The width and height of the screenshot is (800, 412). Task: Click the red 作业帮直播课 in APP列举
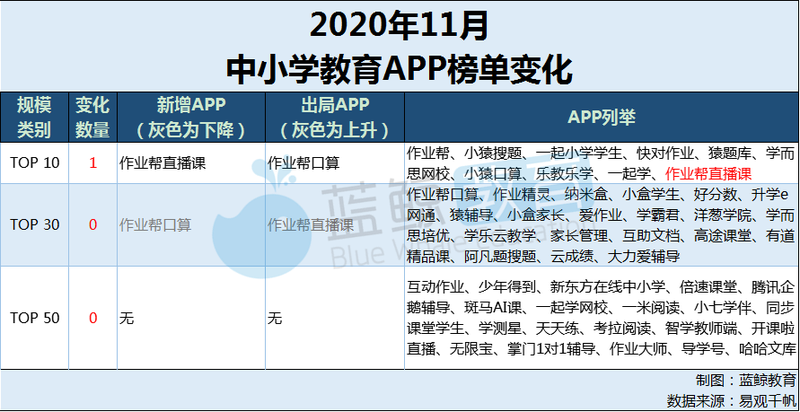[x=708, y=173]
